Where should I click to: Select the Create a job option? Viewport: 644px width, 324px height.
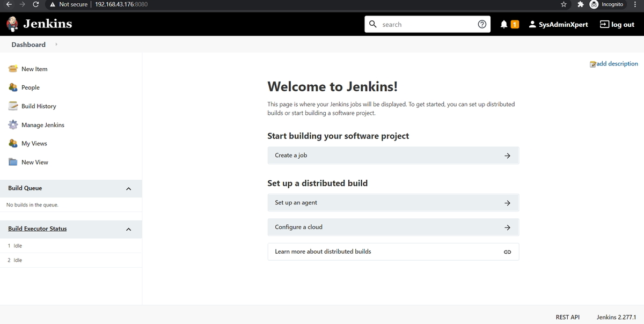[393, 155]
